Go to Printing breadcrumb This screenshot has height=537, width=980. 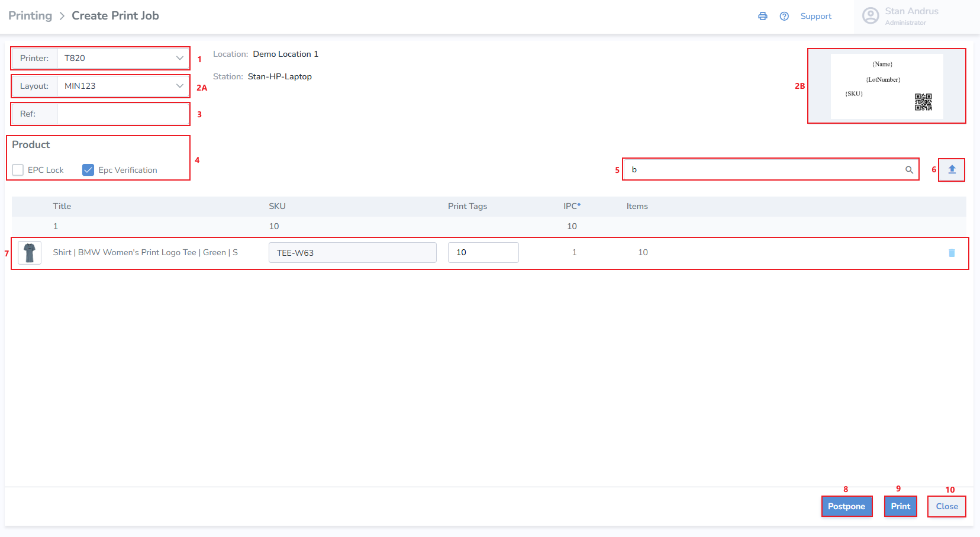30,16
